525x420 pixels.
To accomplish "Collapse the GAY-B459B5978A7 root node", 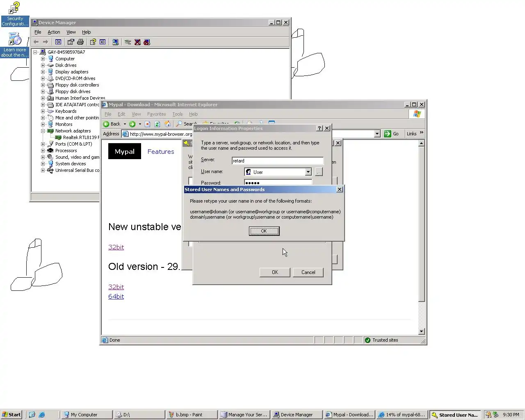I will [35, 52].
